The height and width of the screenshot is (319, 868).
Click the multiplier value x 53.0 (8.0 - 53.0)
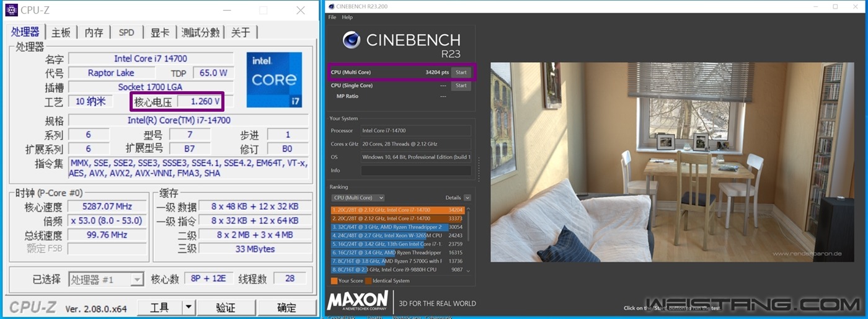[x=107, y=221]
